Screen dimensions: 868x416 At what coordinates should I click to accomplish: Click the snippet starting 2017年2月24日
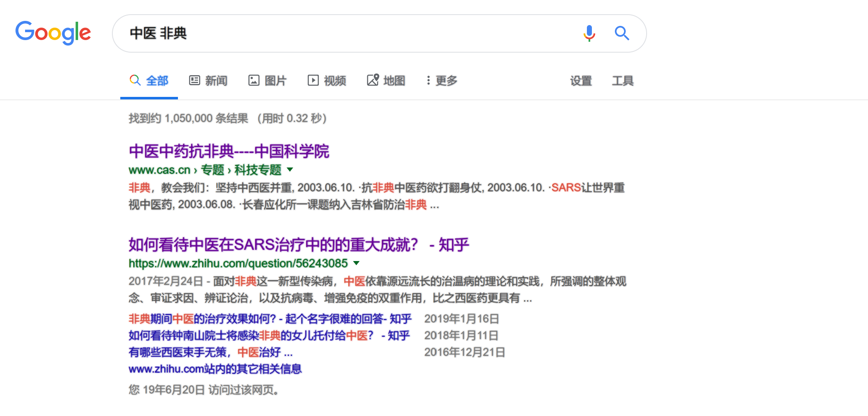pyautogui.click(x=378, y=289)
